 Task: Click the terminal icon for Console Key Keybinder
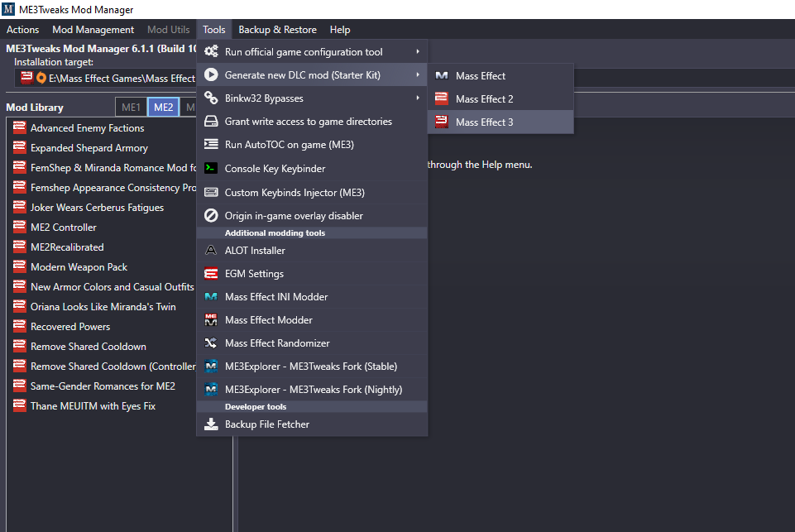(x=211, y=168)
